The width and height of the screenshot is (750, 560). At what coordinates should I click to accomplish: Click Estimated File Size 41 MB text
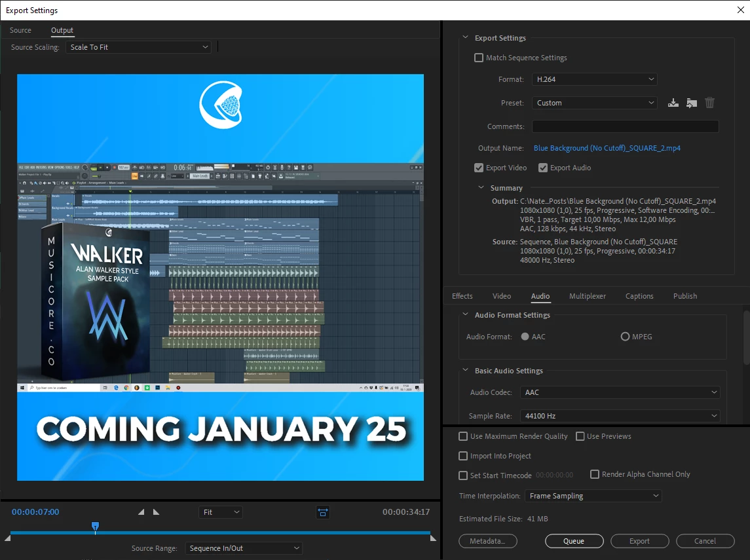tap(503, 519)
